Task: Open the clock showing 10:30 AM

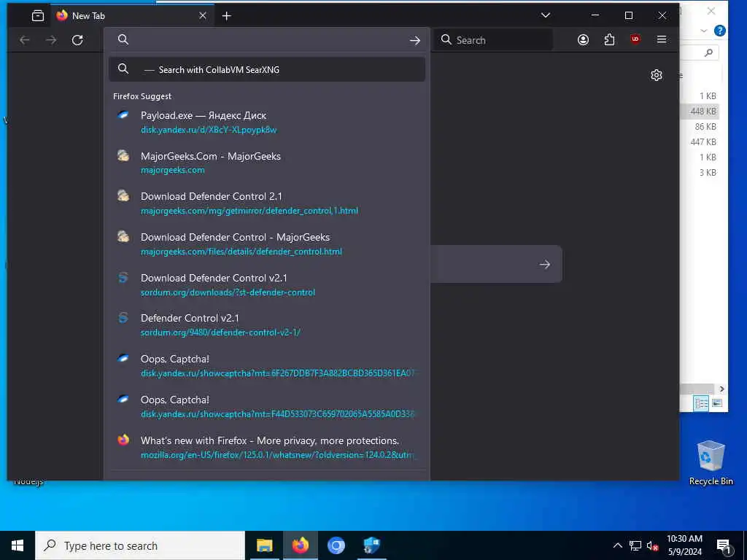Action: pos(684,545)
